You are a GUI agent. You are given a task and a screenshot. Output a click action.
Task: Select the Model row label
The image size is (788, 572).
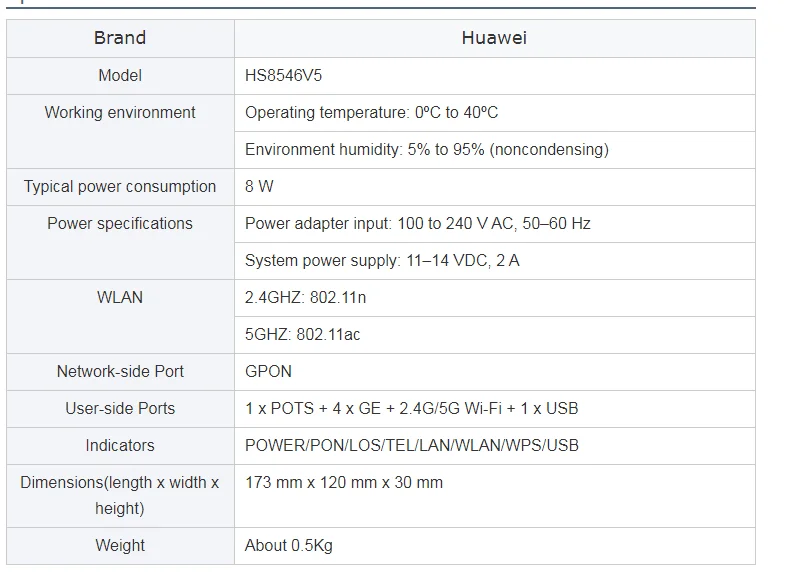[x=120, y=75]
